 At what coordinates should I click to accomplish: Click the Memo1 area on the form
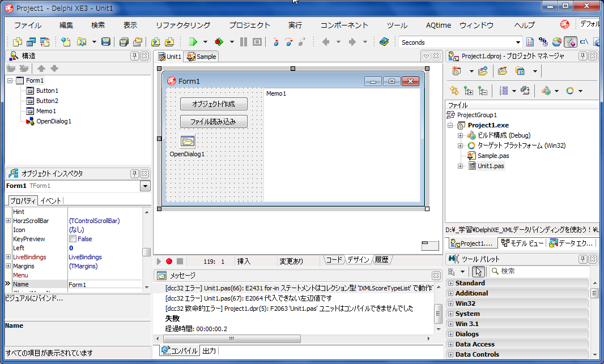[342, 144]
